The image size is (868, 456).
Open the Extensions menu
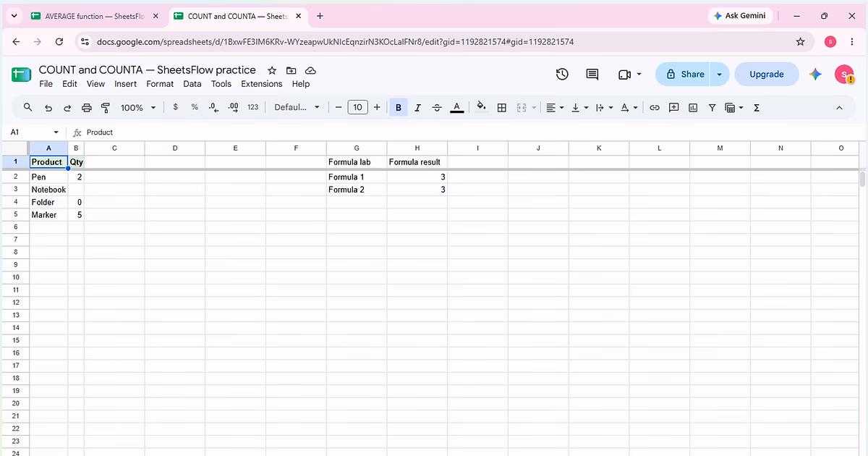point(262,84)
